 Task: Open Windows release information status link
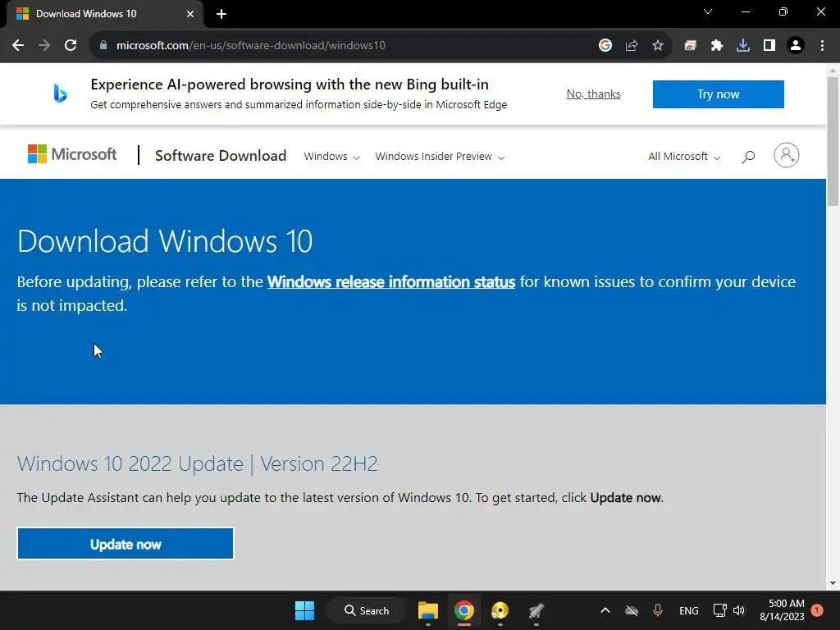[391, 282]
